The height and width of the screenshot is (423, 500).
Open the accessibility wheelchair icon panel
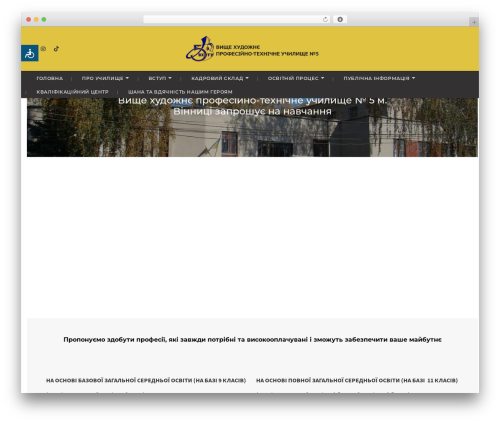click(x=30, y=53)
